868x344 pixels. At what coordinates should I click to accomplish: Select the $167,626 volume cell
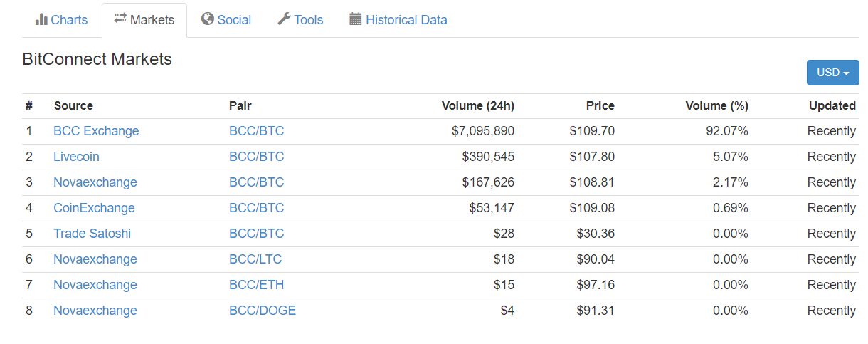click(x=488, y=182)
